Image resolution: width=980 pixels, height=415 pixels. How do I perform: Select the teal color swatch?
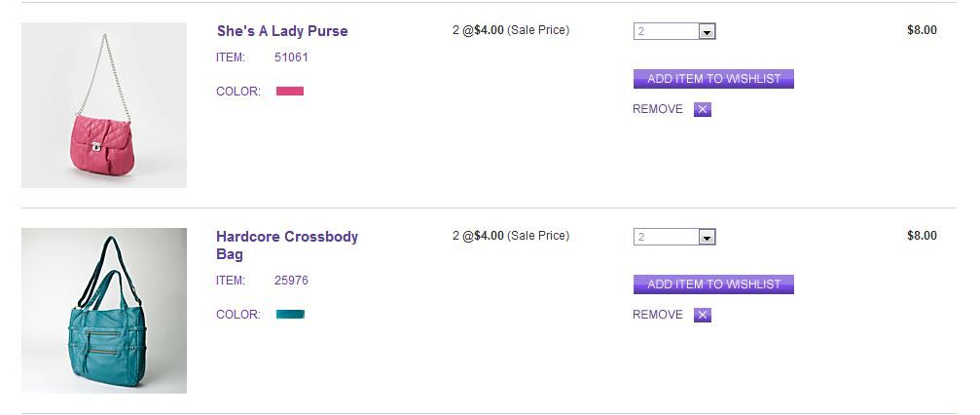(x=290, y=315)
